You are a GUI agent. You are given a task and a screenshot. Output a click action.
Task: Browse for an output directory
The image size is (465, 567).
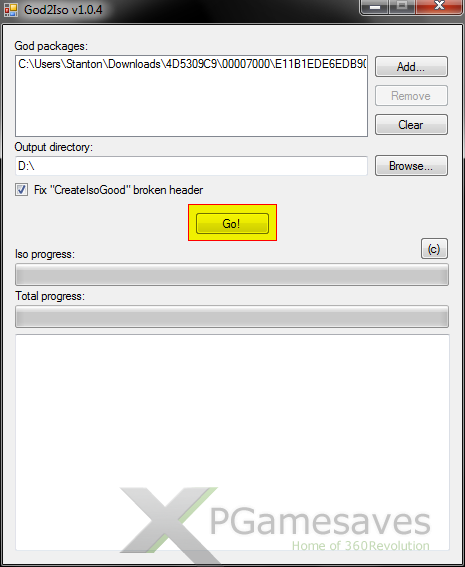411,166
